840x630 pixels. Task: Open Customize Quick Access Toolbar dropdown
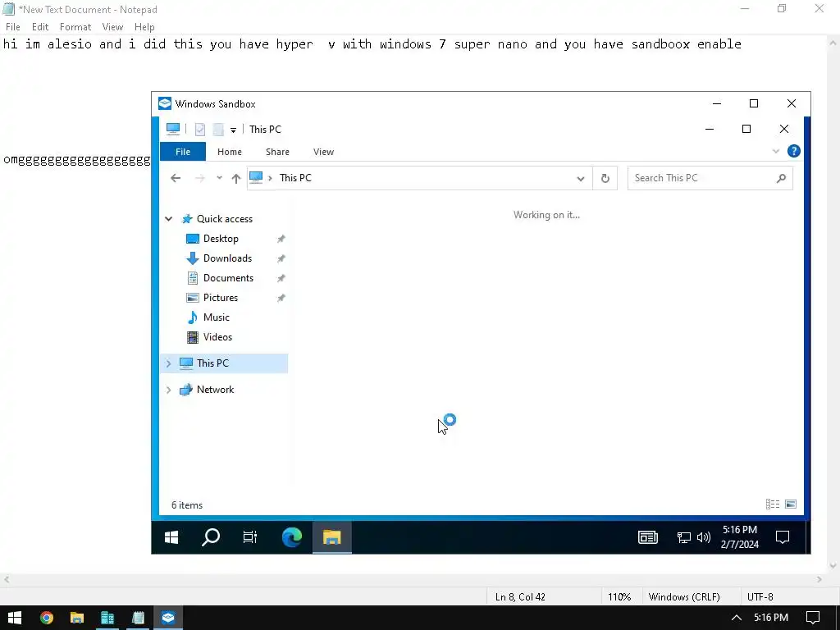[x=233, y=130]
